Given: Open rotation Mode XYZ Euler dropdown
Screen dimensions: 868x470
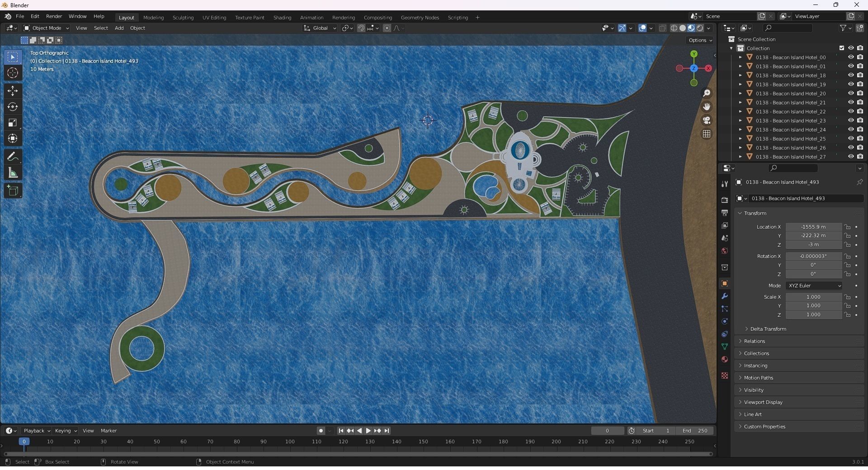Looking at the screenshot, I should pos(814,286).
